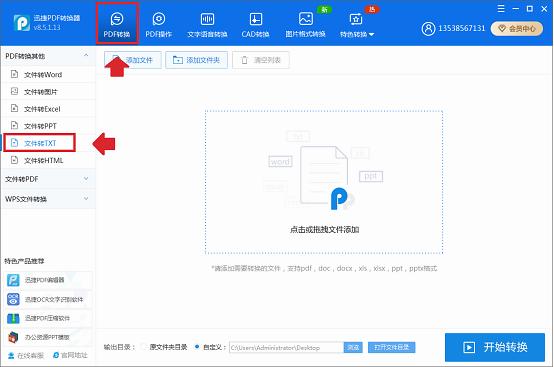
Task: Select 文件转Excel in sidebar
Action: click(48, 109)
